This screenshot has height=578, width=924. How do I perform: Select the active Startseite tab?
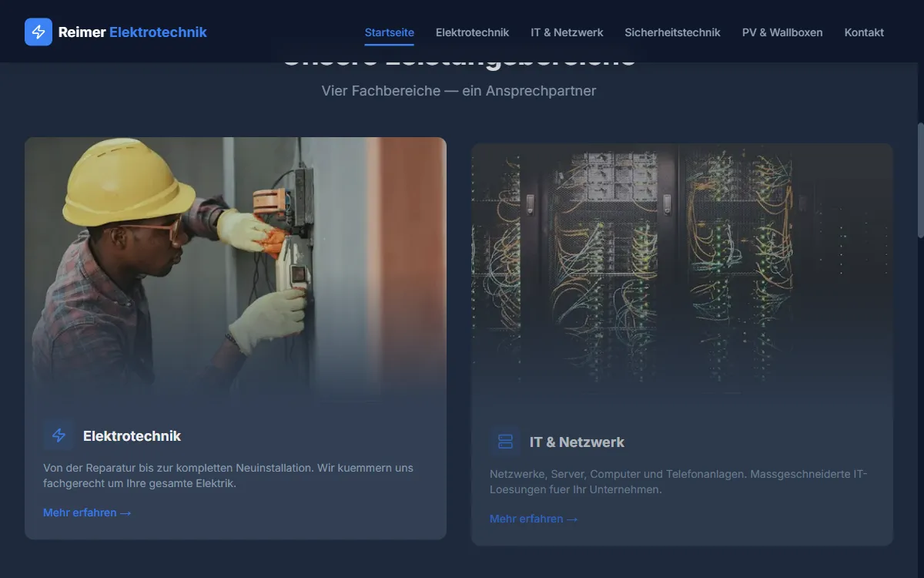389,32
